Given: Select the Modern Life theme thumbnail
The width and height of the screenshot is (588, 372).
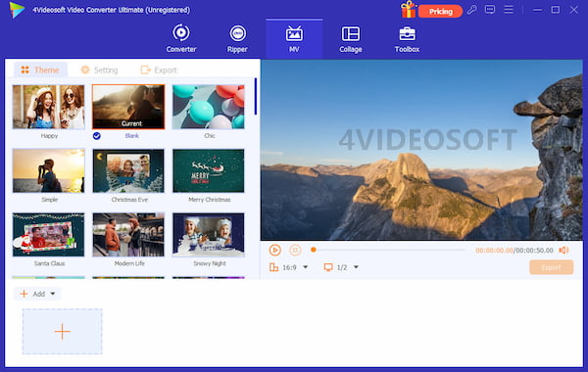Looking at the screenshot, I should (x=128, y=235).
